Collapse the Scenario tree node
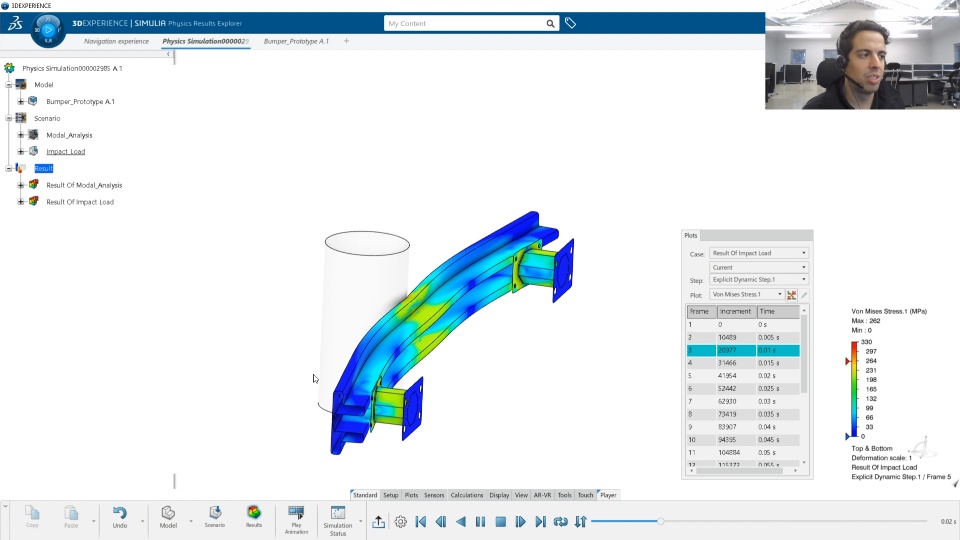This screenshot has width=960, height=540. tap(9, 118)
